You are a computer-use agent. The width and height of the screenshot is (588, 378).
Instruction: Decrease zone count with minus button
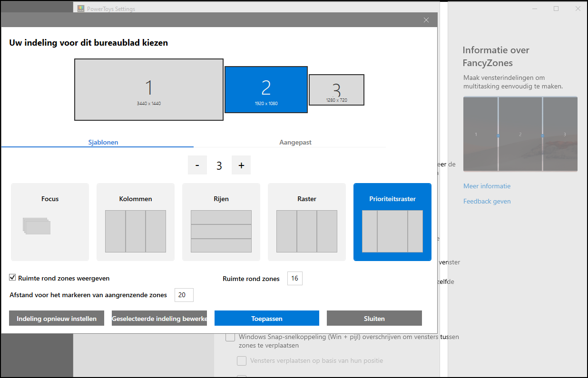197,165
